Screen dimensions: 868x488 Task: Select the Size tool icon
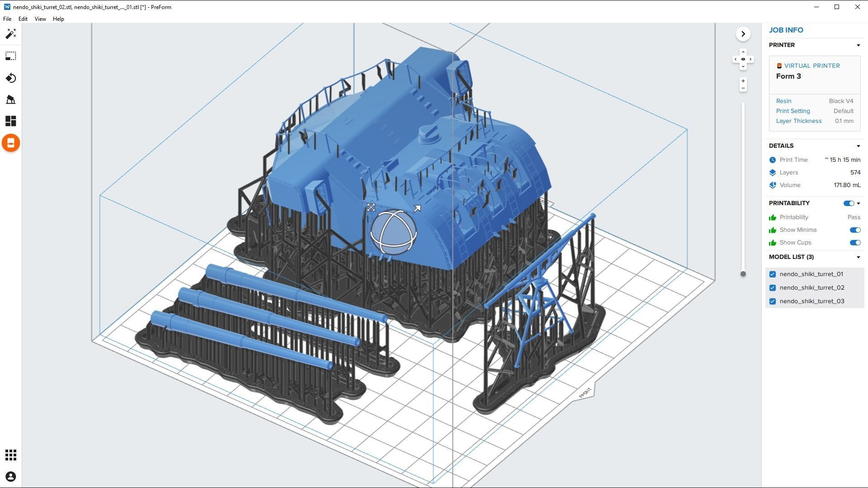pos(11,56)
